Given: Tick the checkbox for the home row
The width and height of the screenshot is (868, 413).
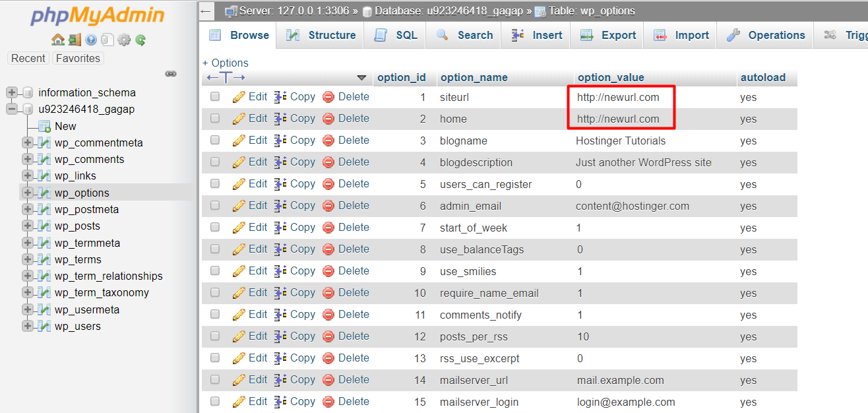Looking at the screenshot, I should pyautogui.click(x=214, y=118).
